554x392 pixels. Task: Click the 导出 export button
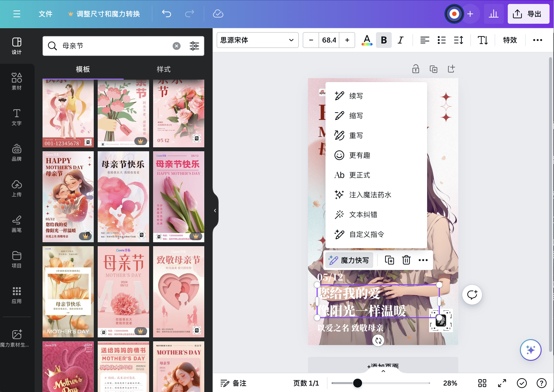[529, 14]
